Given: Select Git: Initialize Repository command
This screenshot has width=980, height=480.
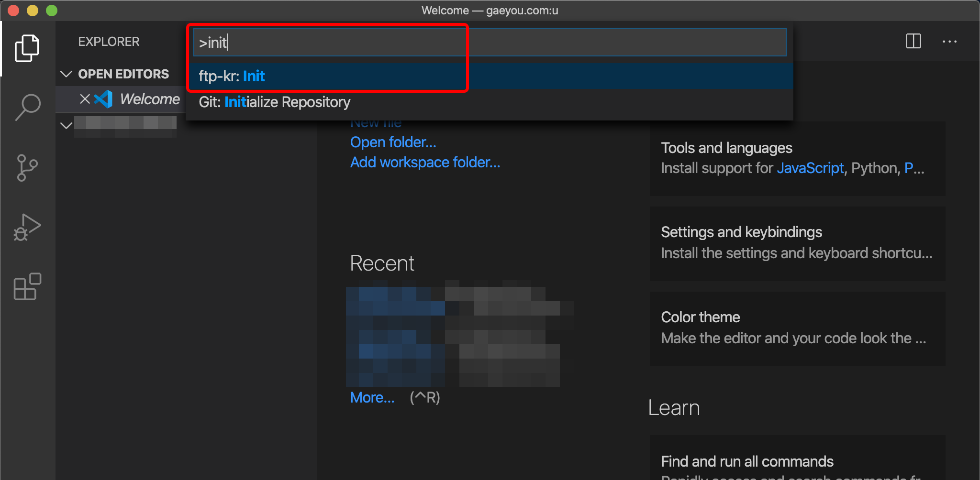Looking at the screenshot, I should coord(489,102).
